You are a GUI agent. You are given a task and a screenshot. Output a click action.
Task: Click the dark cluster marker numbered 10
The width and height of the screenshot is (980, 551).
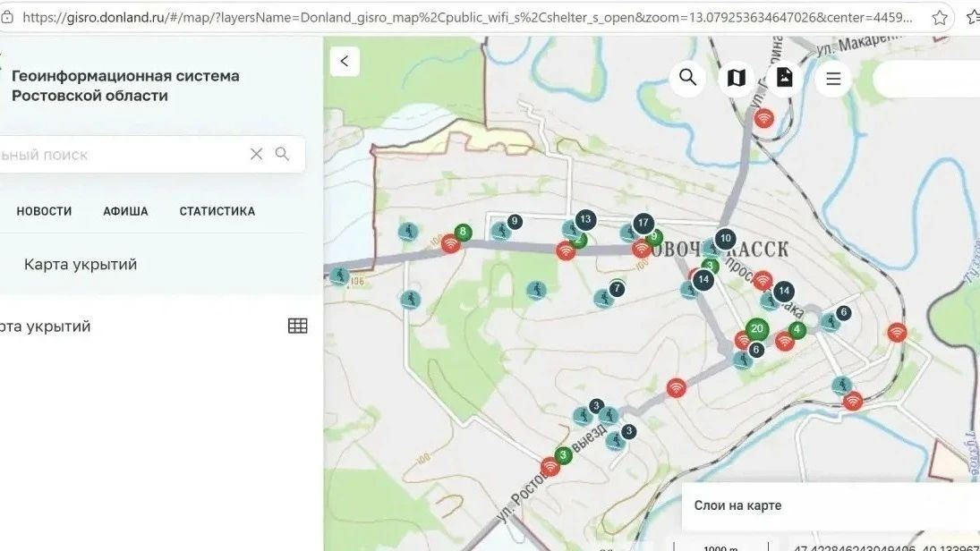click(726, 238)
